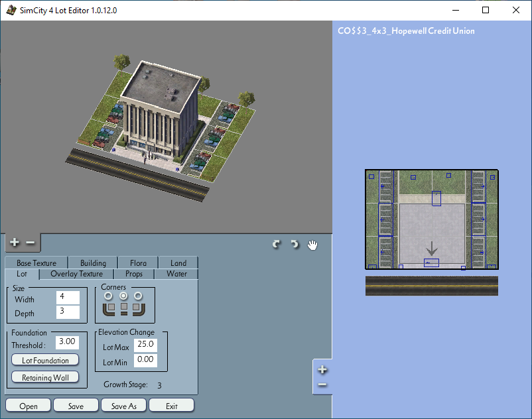Screen dimensions: 532x419
Task: Click the Width input field
Action: (x=68, y=297)
